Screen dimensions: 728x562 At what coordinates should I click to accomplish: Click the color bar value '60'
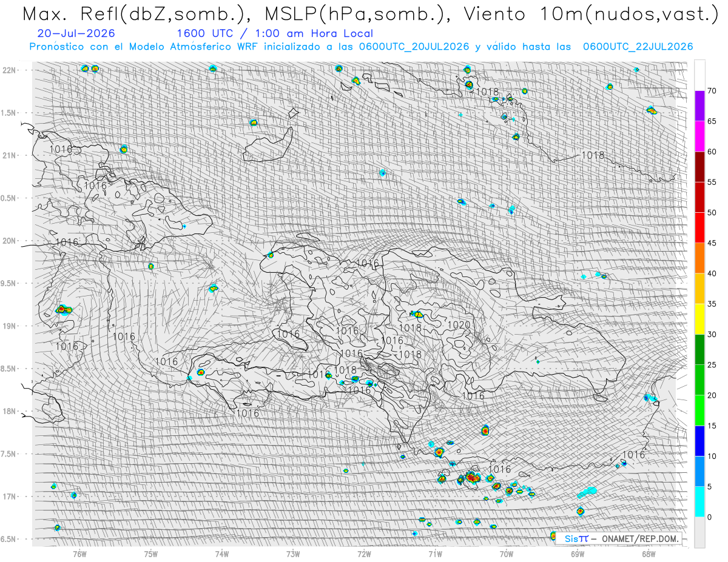712,152
